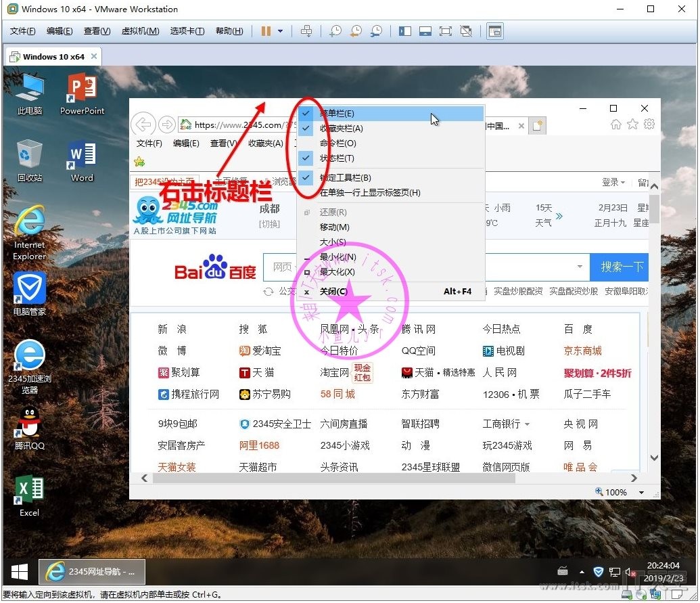Open IE zoom level 100% dropdown arrow
The width and height of the screenshot is (700, 603).
[642, 492]
